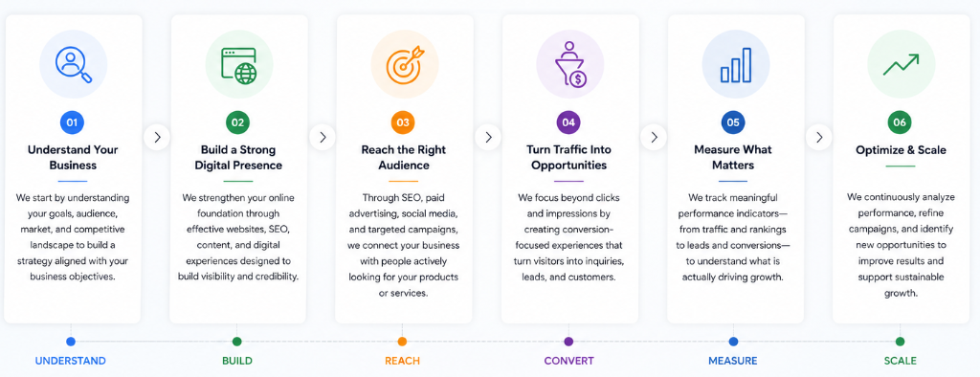Click the Turn Traffic Into Opportunities title
980x377 pixels.
tap(568, 158)
